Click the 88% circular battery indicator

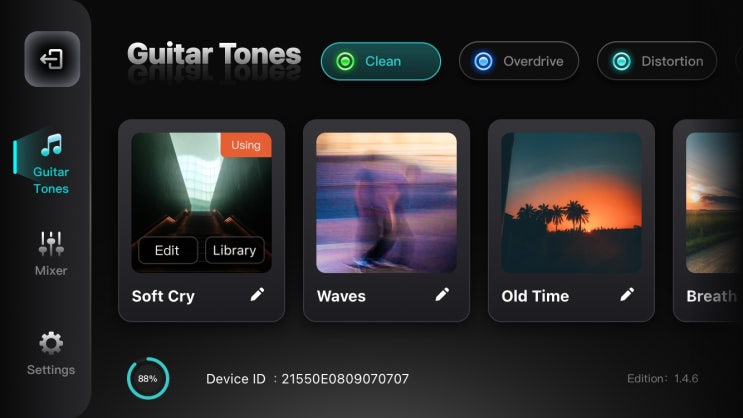[x=148, y=379]
